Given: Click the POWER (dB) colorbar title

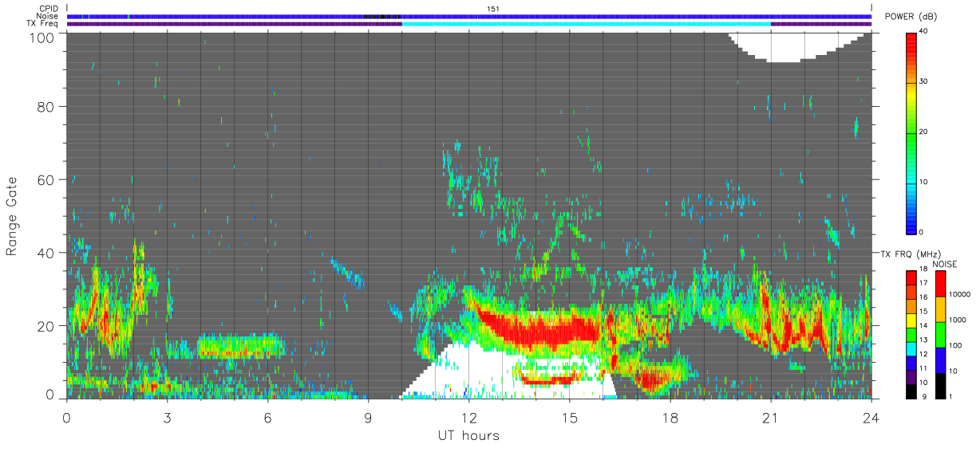Looking at the screenshot, I should (911, 17).
